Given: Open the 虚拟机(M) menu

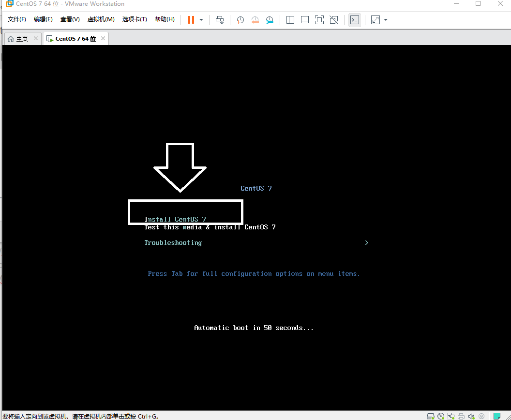Looking at the screenshot, I should (x=101, y=19).
